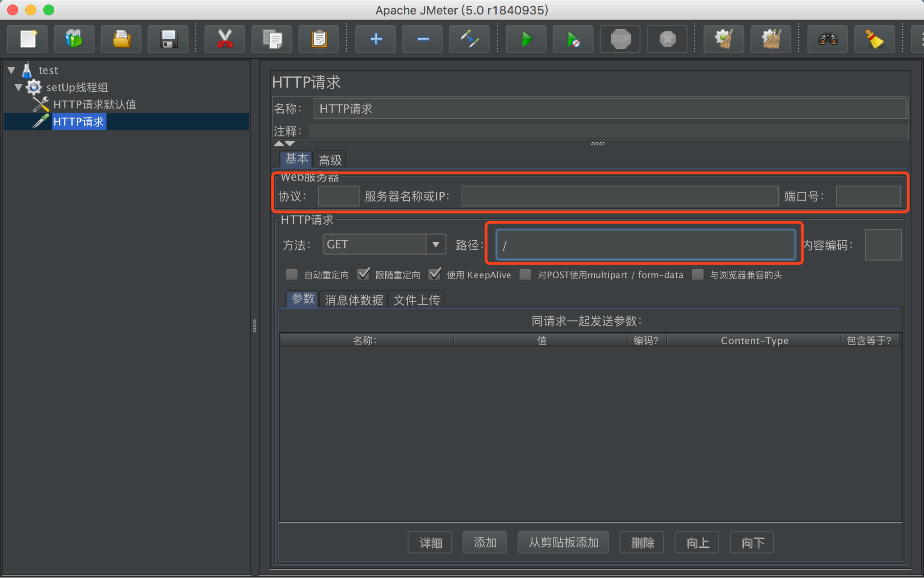This screenshot has height=578, width=924.
Task: Click the New test plan toolbar icon
Action: coord(28,39)
